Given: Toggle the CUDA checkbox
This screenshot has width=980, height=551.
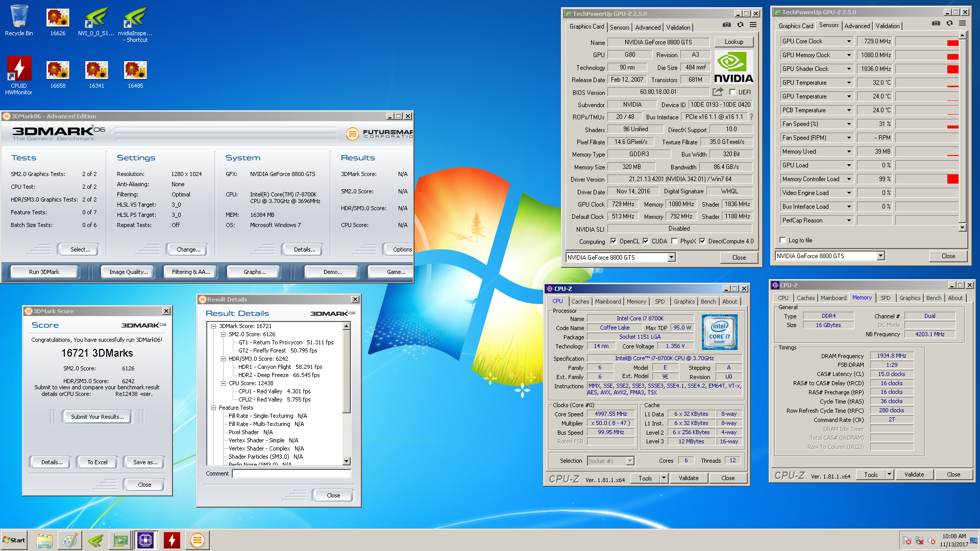Looking at the screenshot, I should click(x=646, y=241).
